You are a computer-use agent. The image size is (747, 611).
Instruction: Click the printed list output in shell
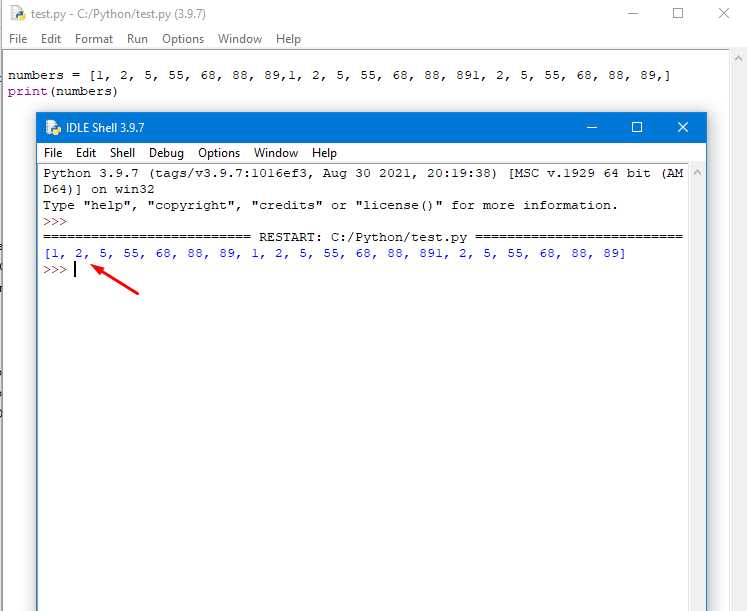tap(334, 253)
